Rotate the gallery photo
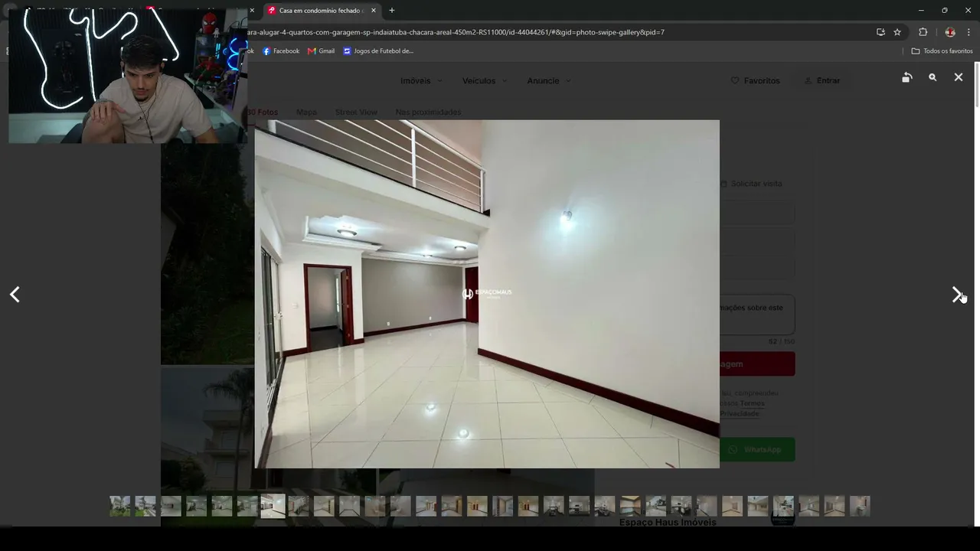The width and height of the screenshot is (980, 551). (x=906, y=77)
